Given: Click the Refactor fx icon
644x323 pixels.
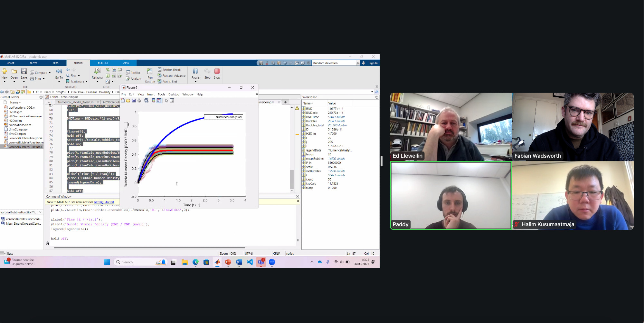Looking at the screenshot, I should pos(97,71).
